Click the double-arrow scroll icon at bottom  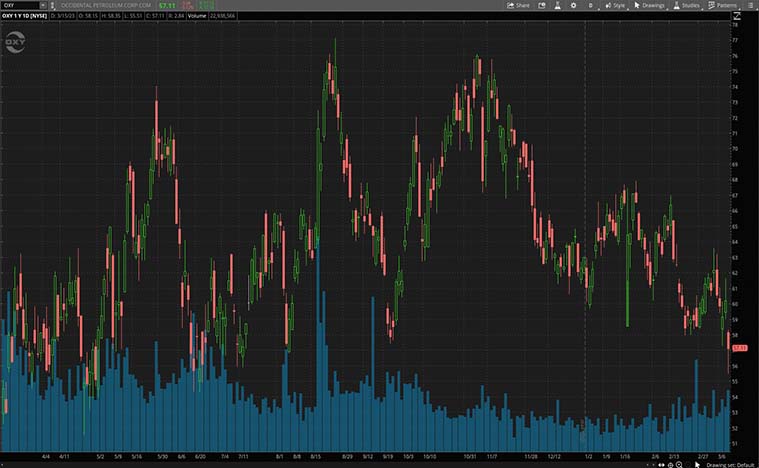click(x=661, y=465)
